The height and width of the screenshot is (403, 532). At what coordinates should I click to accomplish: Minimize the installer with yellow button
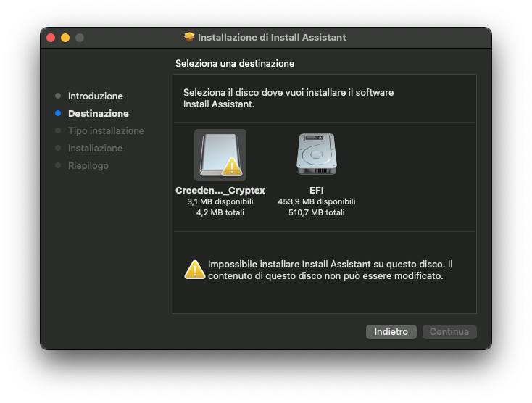65,37
